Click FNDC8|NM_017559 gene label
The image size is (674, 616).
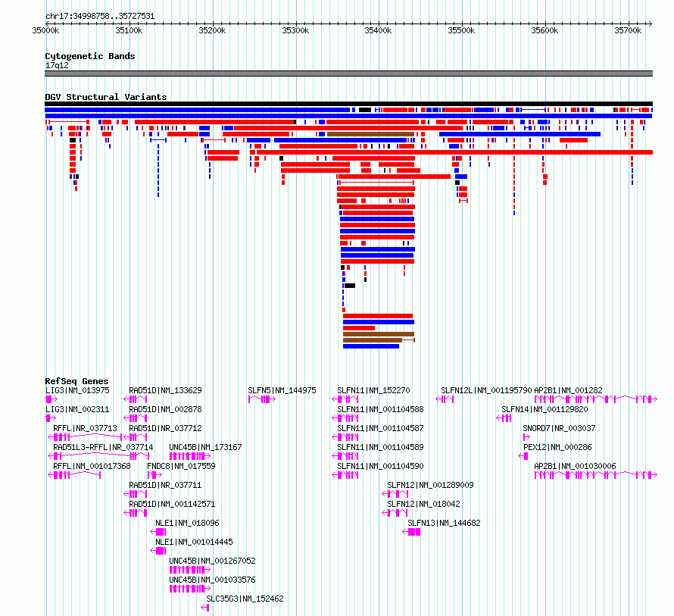tap(181, 466)
